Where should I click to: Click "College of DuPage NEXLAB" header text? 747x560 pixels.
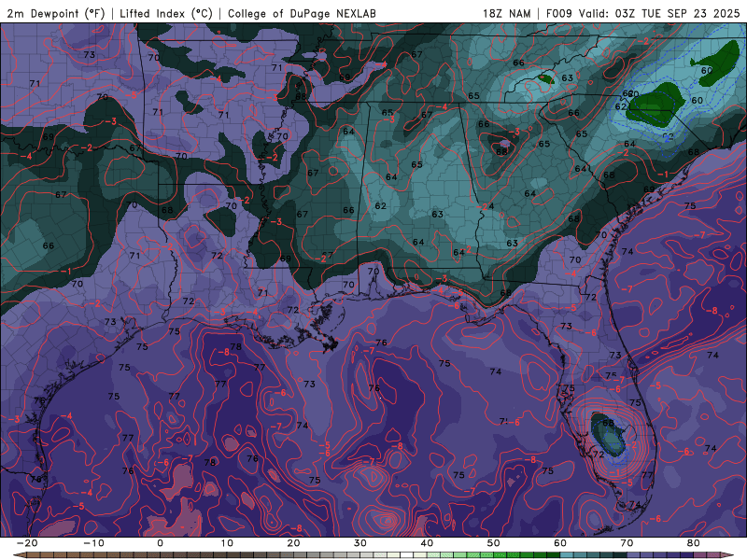click(x=302, y=14)
